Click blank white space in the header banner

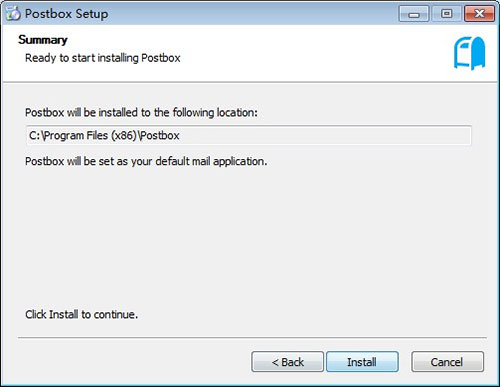coord(300,53)
